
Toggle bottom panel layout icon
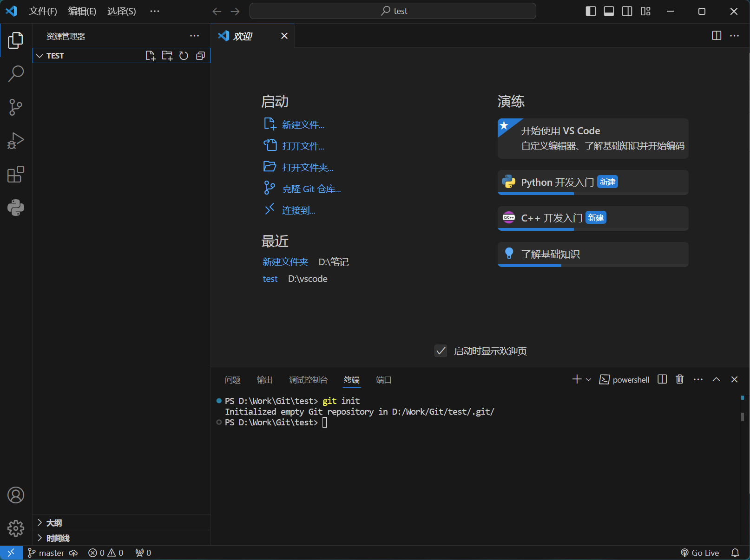tap(609, 11)
